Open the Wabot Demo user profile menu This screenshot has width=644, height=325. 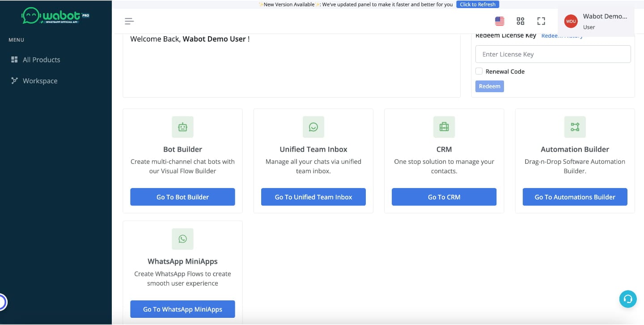tap(596, 21)
